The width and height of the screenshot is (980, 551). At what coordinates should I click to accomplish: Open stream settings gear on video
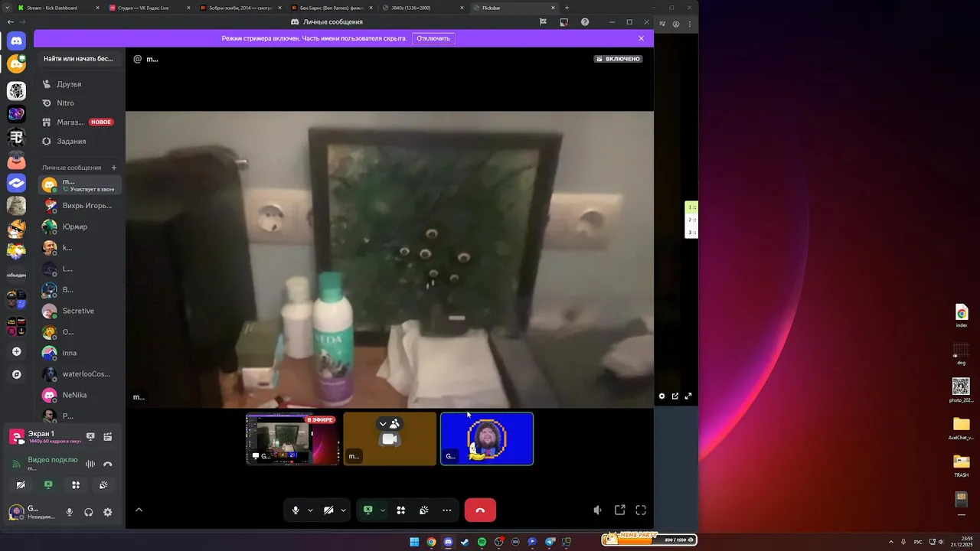pyautogui.click(x=662, y=396)
